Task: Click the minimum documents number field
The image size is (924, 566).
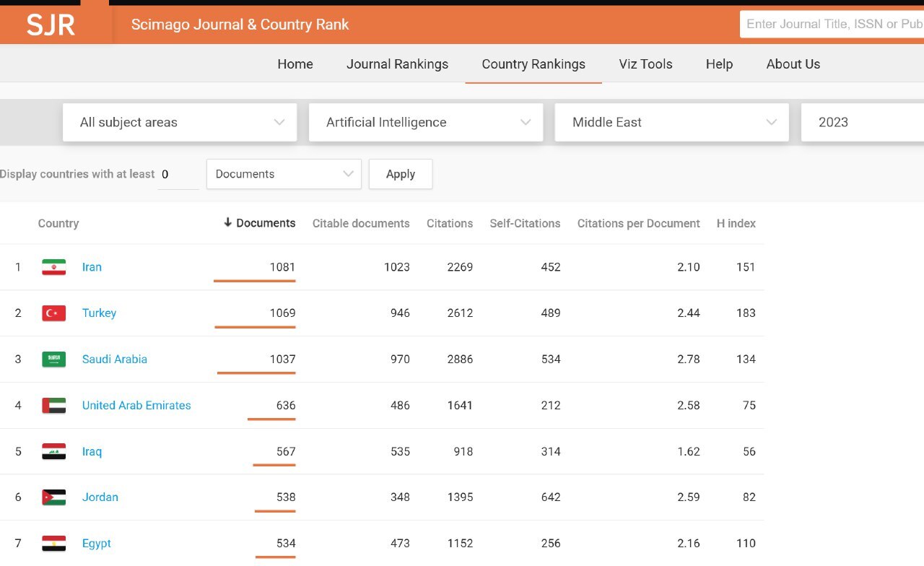Action: pos(178,175)
